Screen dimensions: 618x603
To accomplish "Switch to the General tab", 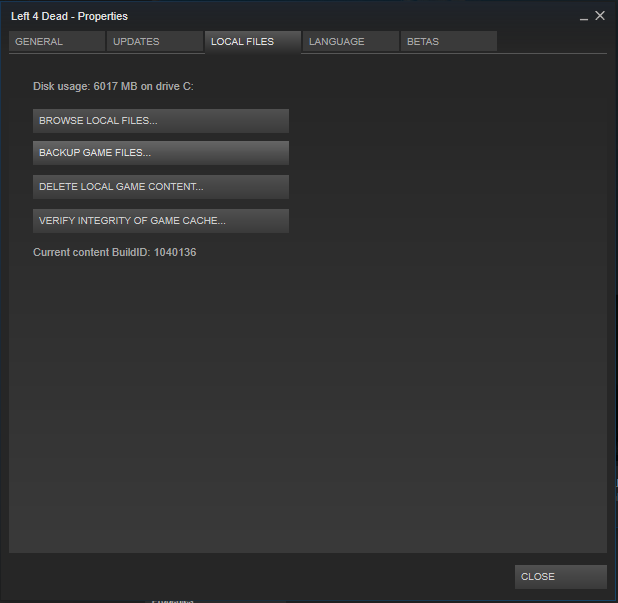I will [x=57, y=42].
